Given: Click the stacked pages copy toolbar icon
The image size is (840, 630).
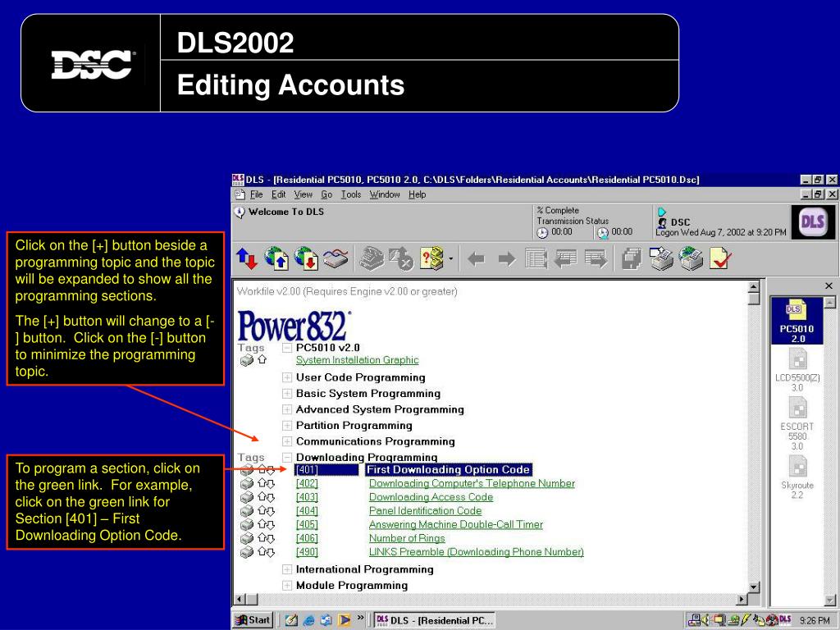Looking at the screenshot, I should tap(632, 258).
